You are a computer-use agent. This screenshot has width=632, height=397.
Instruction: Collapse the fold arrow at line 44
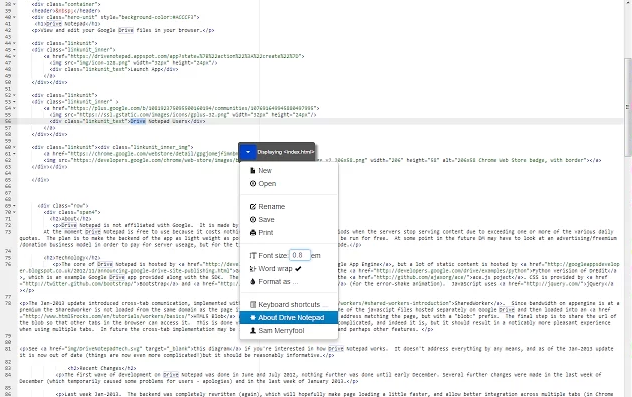[15, 43]
